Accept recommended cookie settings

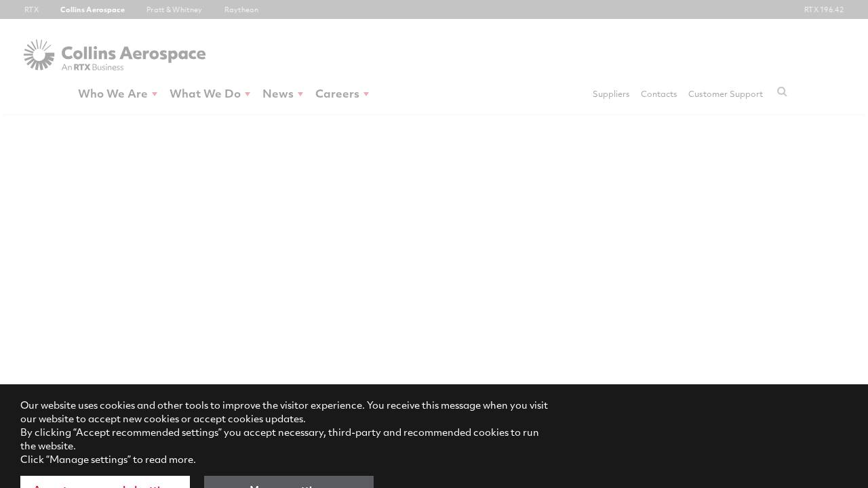104,485
